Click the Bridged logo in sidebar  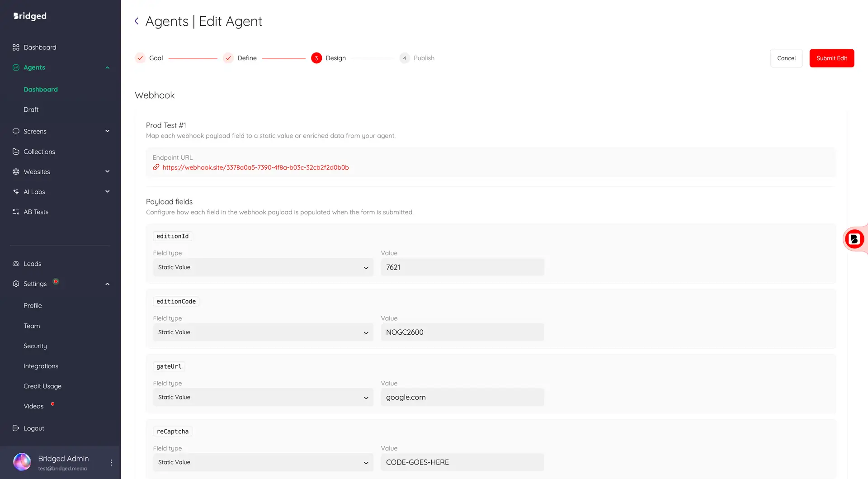(30, 16)
